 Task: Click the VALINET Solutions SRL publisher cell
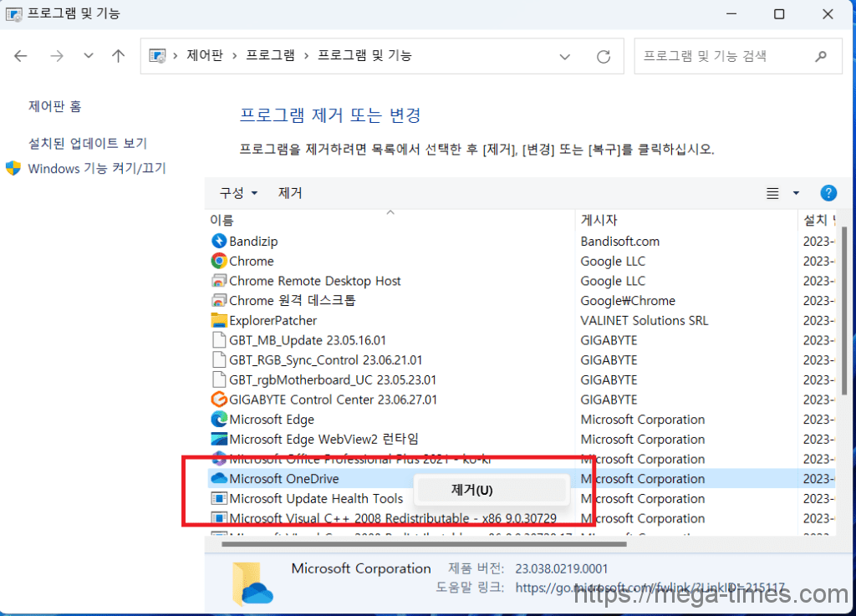(x=645, y=321)
